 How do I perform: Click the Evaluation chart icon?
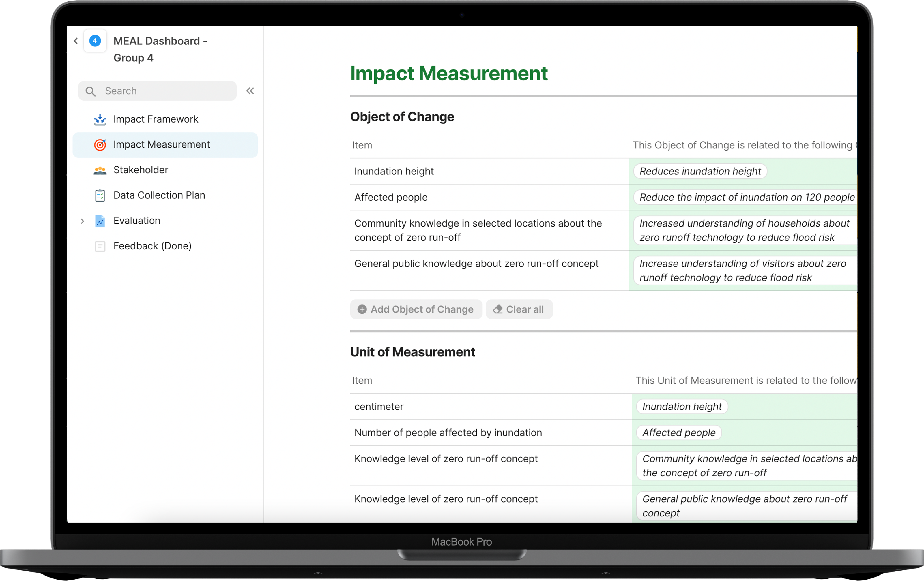100,221
